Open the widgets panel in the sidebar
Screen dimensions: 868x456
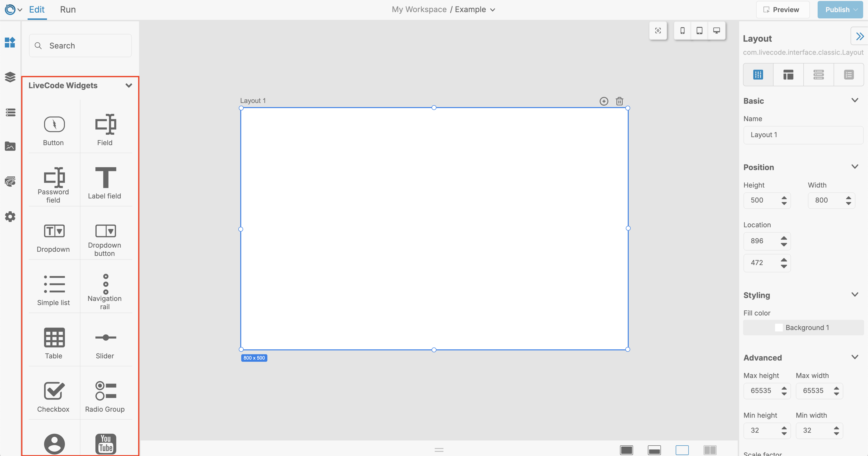[x=10, y=42]
